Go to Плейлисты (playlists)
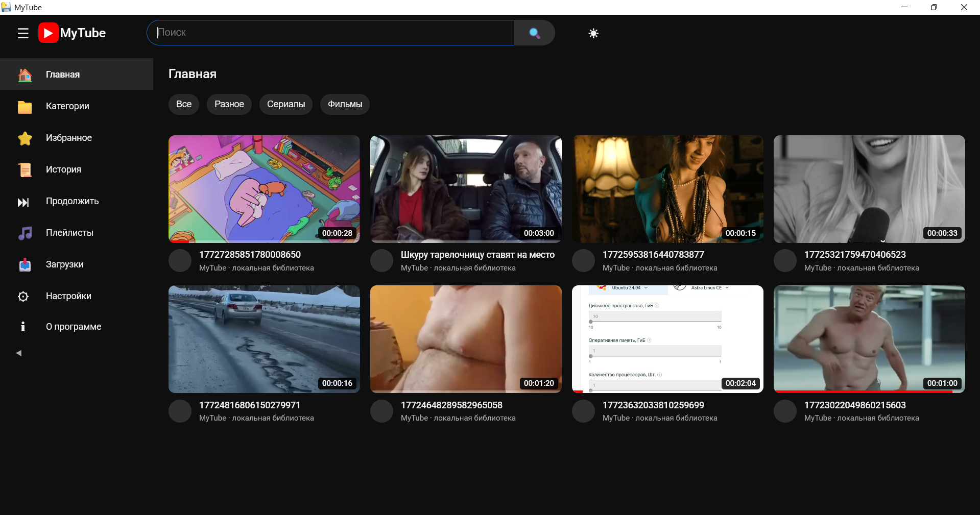Image resolution: width=980 pixels, height=515 pixels. tap(69, 233)
